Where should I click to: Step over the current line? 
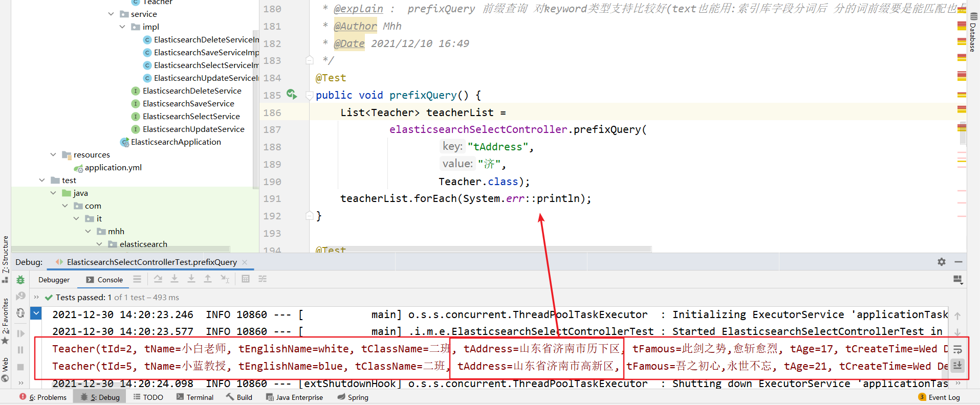(x=175, y=279)
